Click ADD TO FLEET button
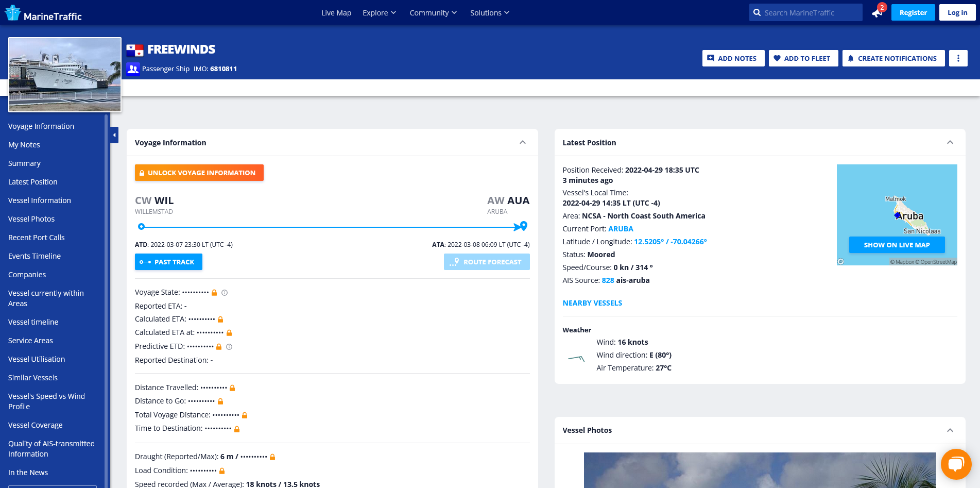Image resolution: width=980 pixels, height=488 pixels. pos(803,58)
